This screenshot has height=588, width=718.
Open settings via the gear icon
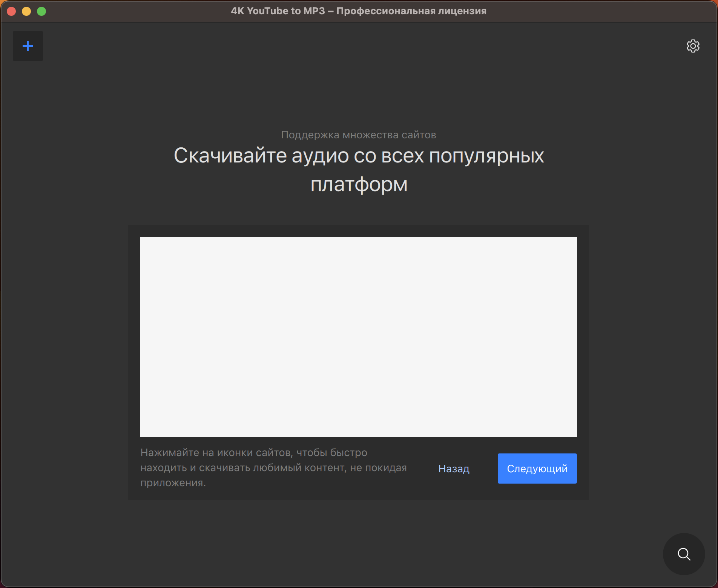(693, 46)
